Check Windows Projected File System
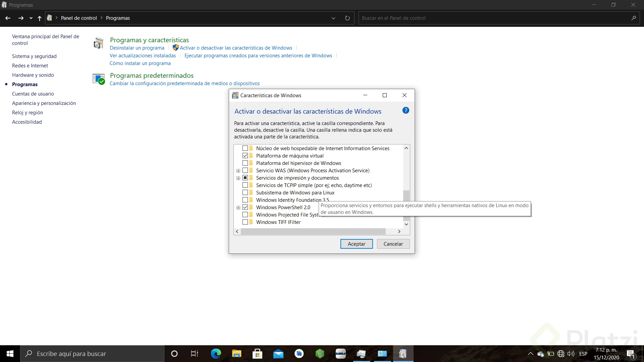Viewport: 644px width, 362px height. click(245, 215)
